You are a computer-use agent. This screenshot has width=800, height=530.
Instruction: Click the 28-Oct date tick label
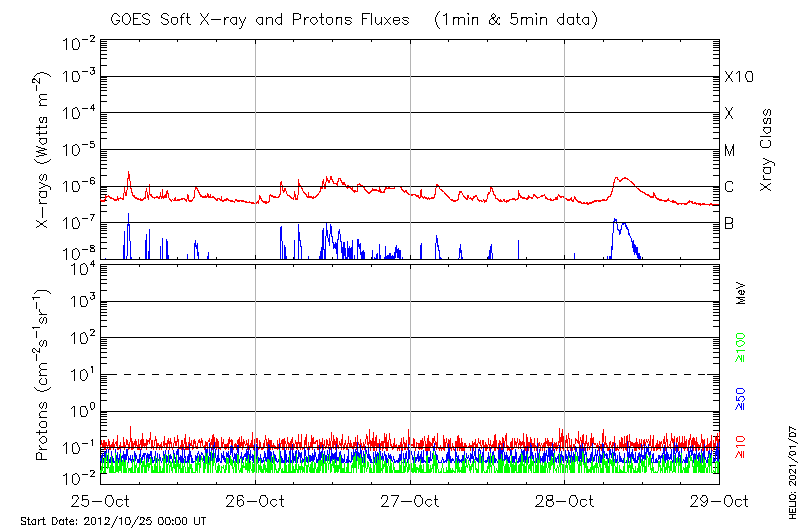(x=565, y=500)
